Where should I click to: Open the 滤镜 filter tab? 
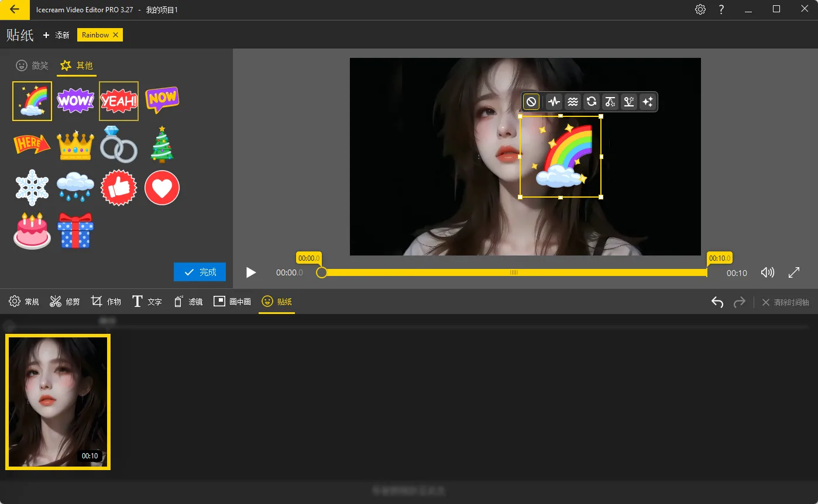point(188,302)
